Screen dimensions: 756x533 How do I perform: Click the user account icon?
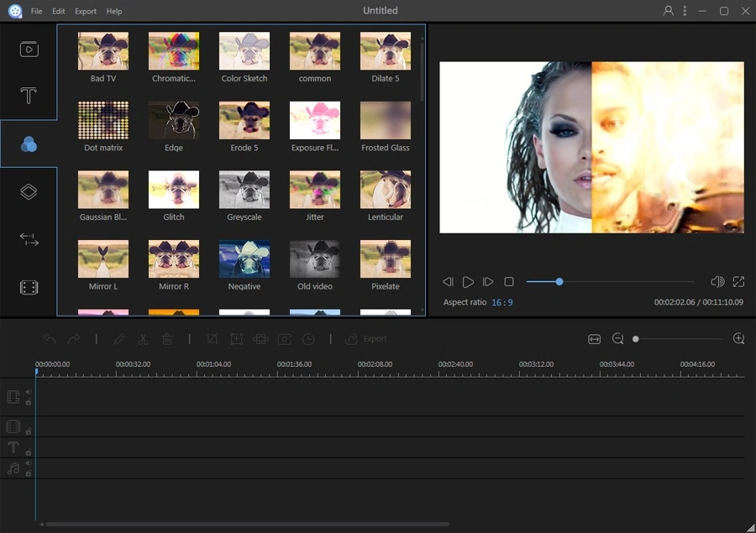pyautogui.click(x=669, y=11)
